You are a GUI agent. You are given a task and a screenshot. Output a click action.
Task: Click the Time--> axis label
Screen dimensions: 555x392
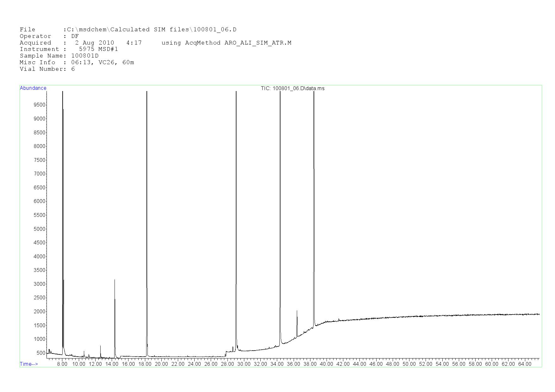point(29,364)
